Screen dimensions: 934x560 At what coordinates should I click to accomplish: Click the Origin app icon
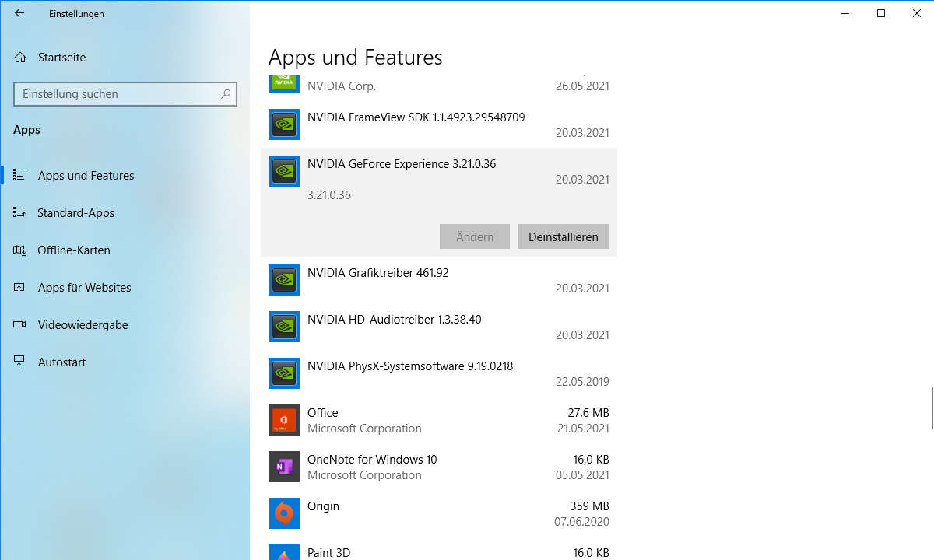[x=284, y=513]
